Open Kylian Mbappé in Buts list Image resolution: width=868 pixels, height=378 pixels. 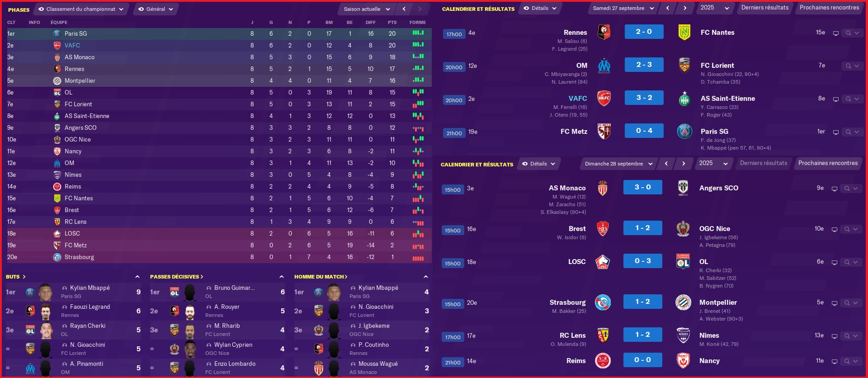coord(90,288)
